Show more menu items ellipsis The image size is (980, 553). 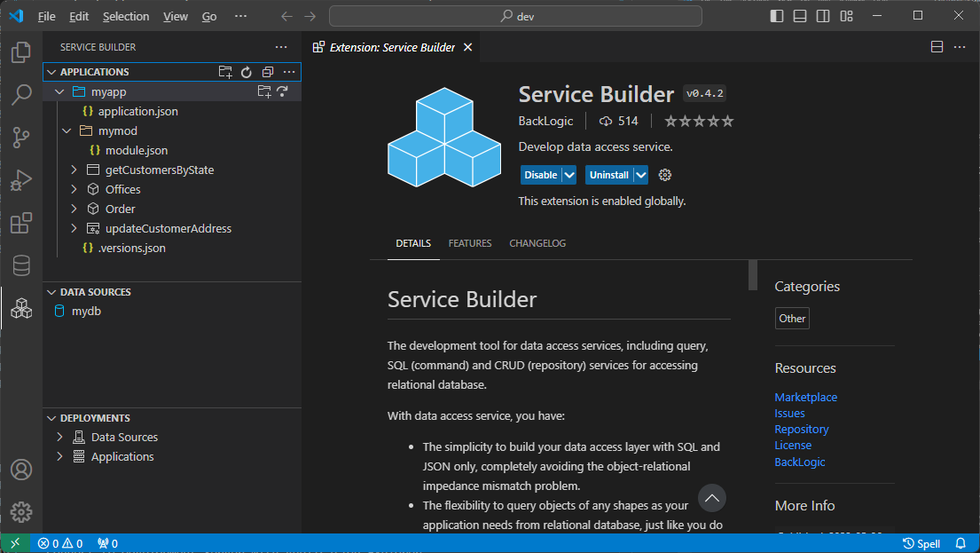tap(240, 17)
